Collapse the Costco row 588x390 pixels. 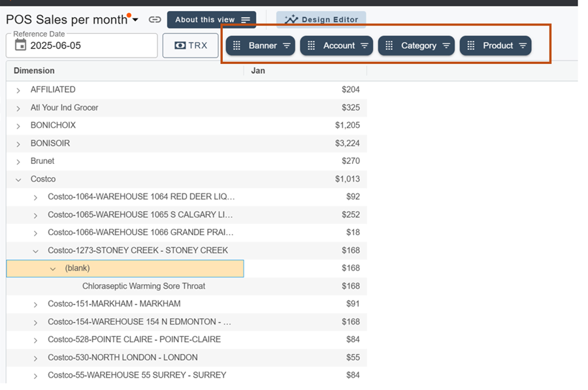click(18, 180)
